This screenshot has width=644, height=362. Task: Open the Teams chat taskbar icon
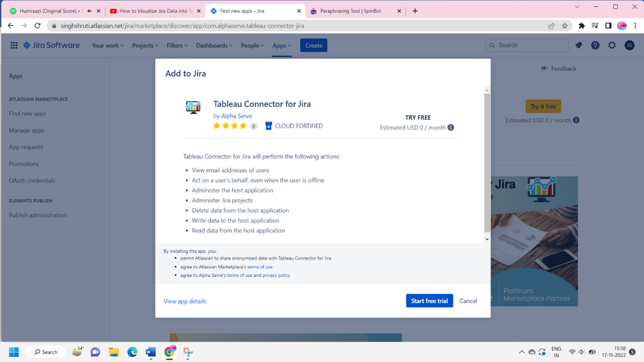[95, 352]
